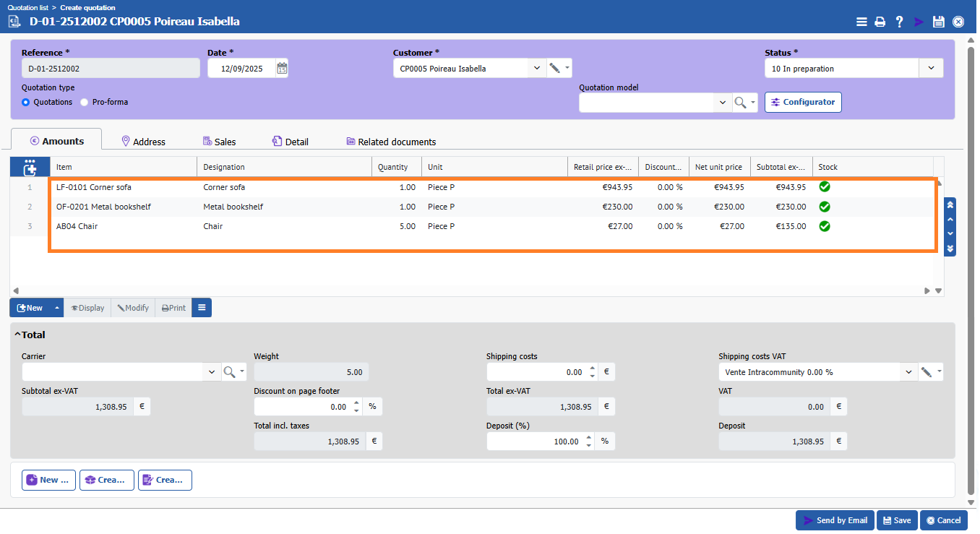This screenshot has width=980, height=534.
Task: Open the Related documents tab
Action: click(x=391, y=142)
